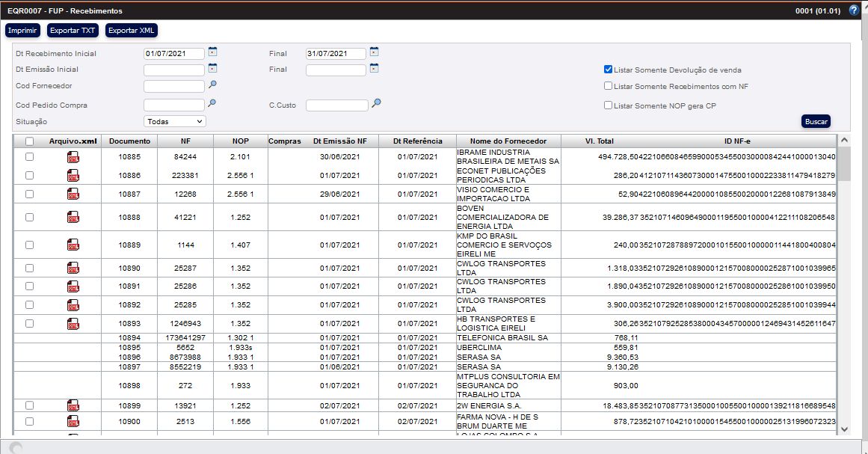The height and width of the screenshot is (454, 868).
Task: Uncheck Listar Somente Devolução de venda
Action: pyautogui.click(x=609, y=70)
